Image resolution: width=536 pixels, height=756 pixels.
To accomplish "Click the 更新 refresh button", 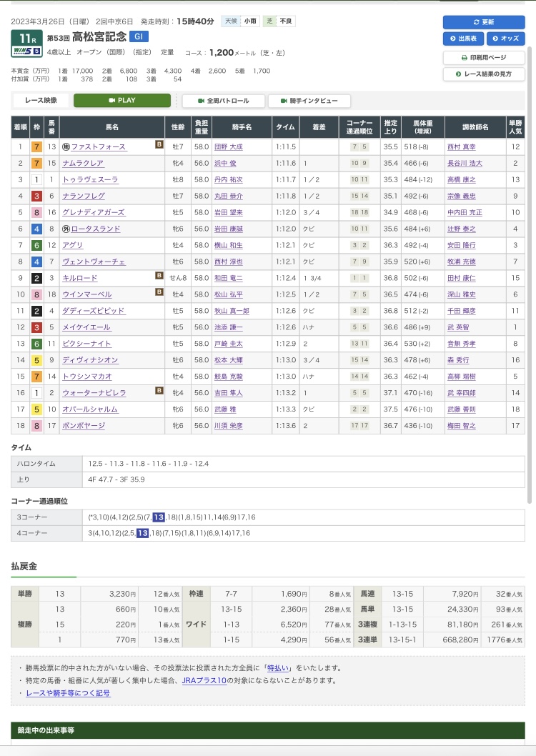I will point(483,22).
